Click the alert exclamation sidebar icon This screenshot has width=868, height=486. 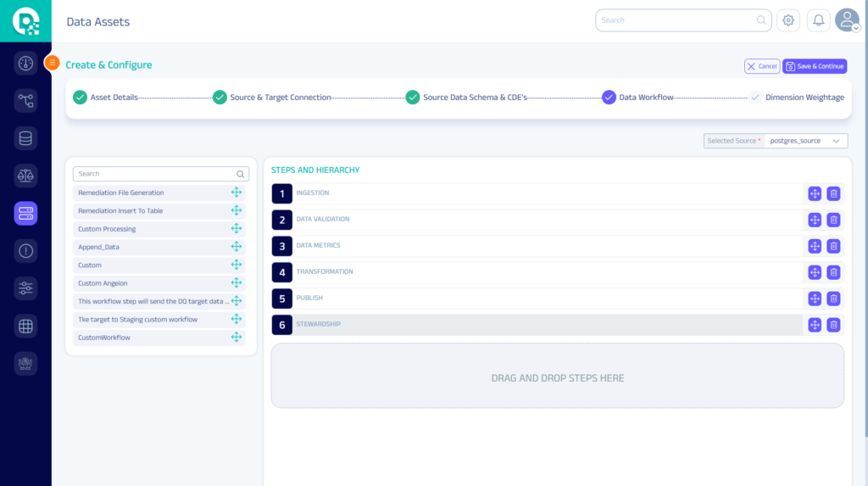click(25, 250)
